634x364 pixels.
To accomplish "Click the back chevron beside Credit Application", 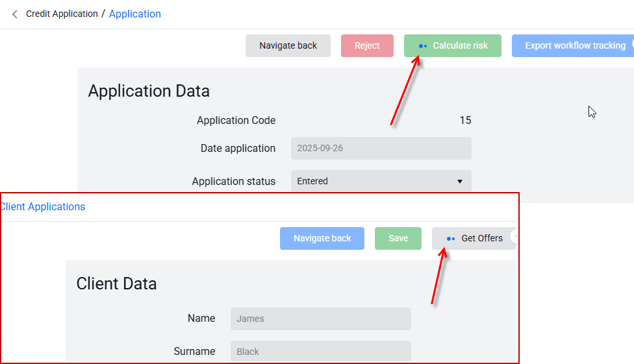I will tap(14, 14).
